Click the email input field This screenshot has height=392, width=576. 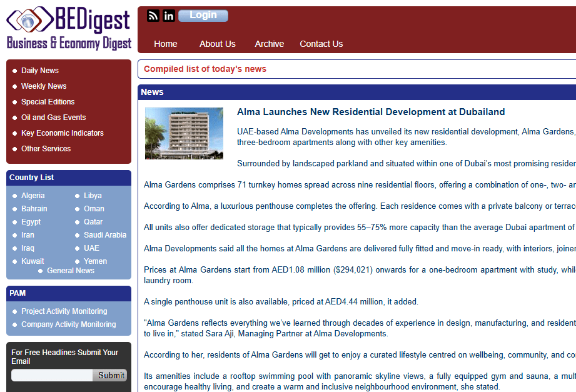click(52, 375)
